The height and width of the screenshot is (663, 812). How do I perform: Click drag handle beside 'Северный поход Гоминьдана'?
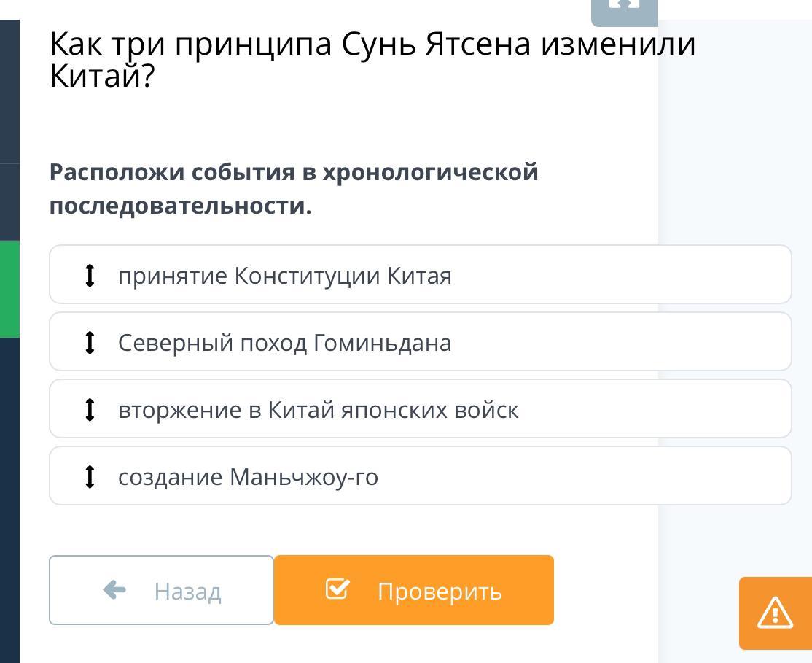90,343
